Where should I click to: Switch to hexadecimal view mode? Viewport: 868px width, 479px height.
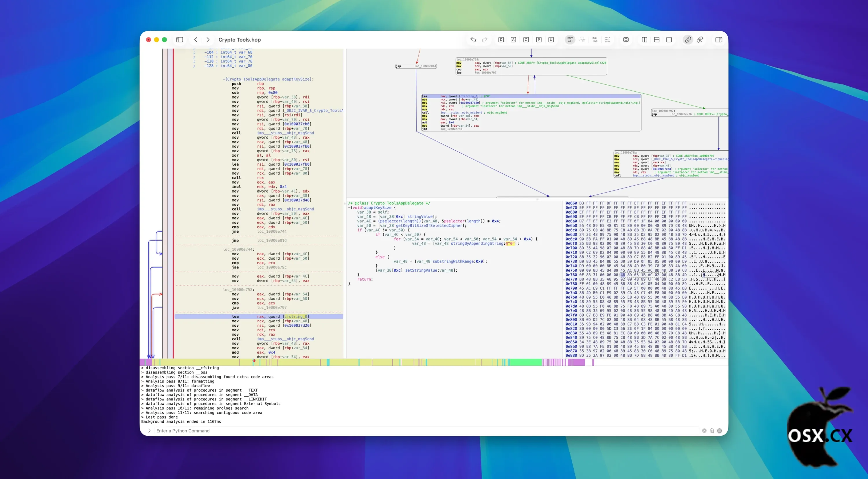pyautogui.click(x=608, y=40)
